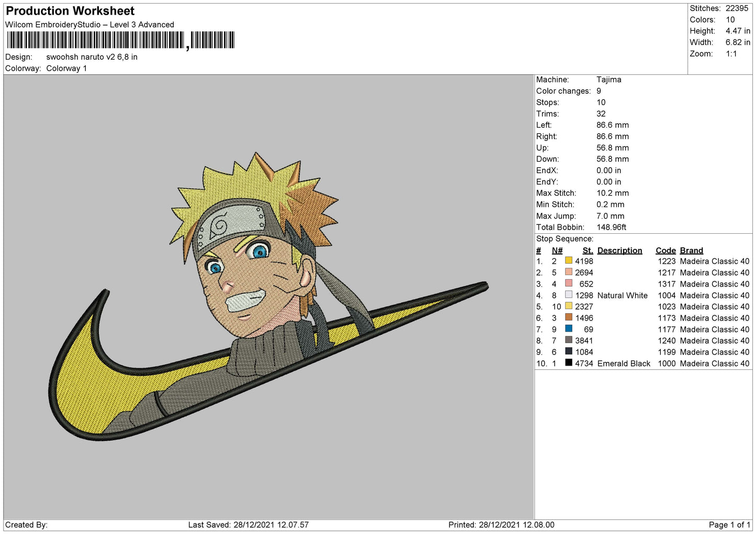
Task: Select the pink swatch for thread code 1317
Action: tap(568, 283)
